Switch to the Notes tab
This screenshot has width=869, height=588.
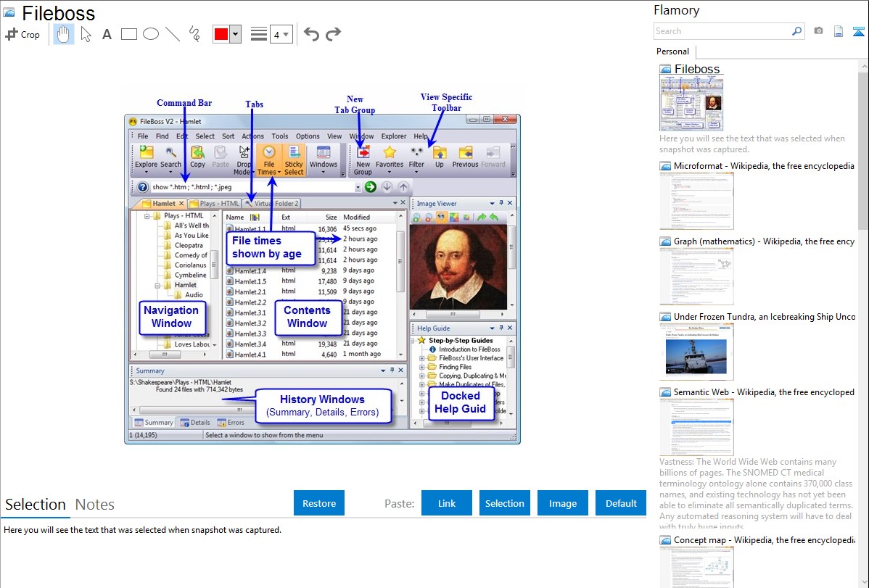point(95,505)
